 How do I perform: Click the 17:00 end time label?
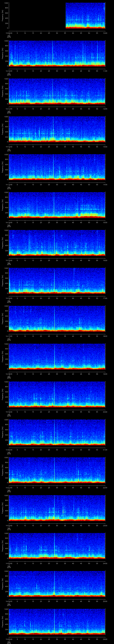[105, 298]
